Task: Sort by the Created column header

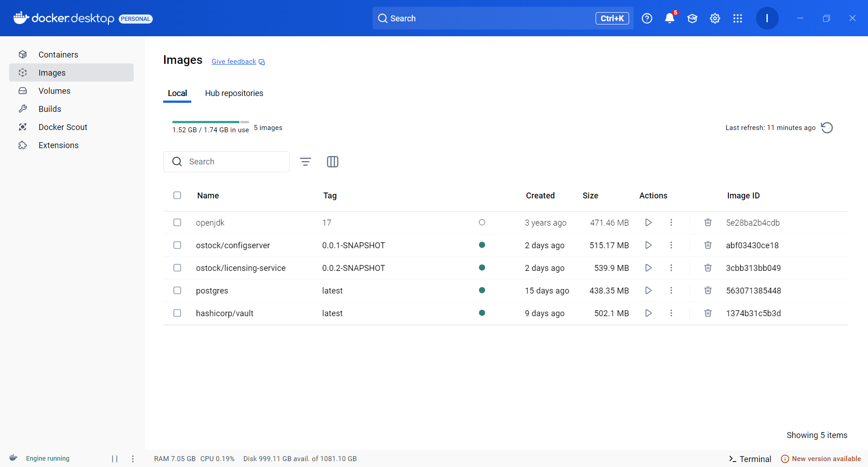Action: tap(540, 196)
